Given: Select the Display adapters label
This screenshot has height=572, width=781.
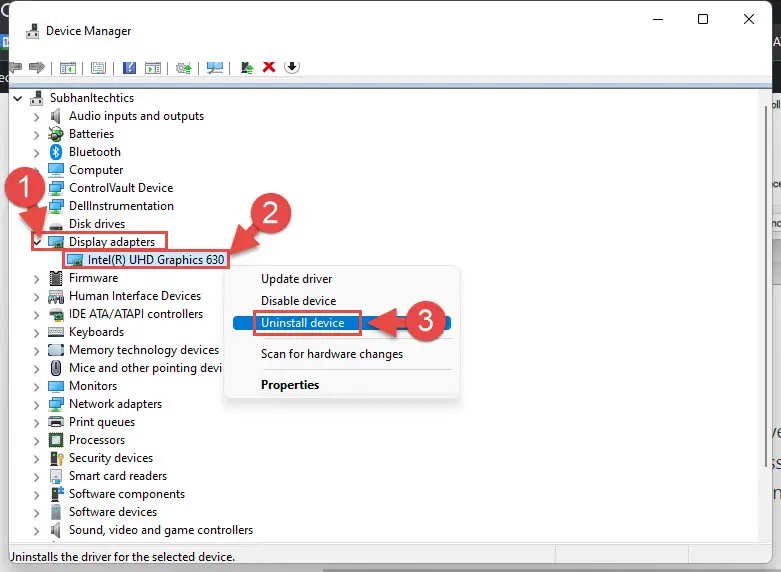Looking at the screenshot, I should [x=112, y=242].
